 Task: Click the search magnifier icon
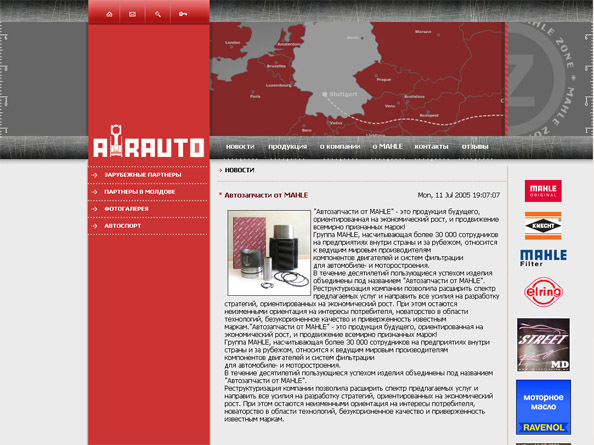158,14
